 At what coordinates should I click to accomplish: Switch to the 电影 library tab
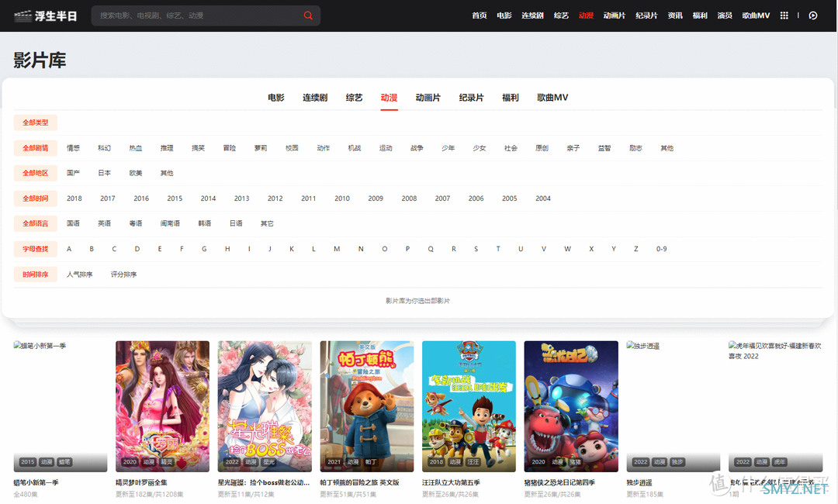[276, 98]
